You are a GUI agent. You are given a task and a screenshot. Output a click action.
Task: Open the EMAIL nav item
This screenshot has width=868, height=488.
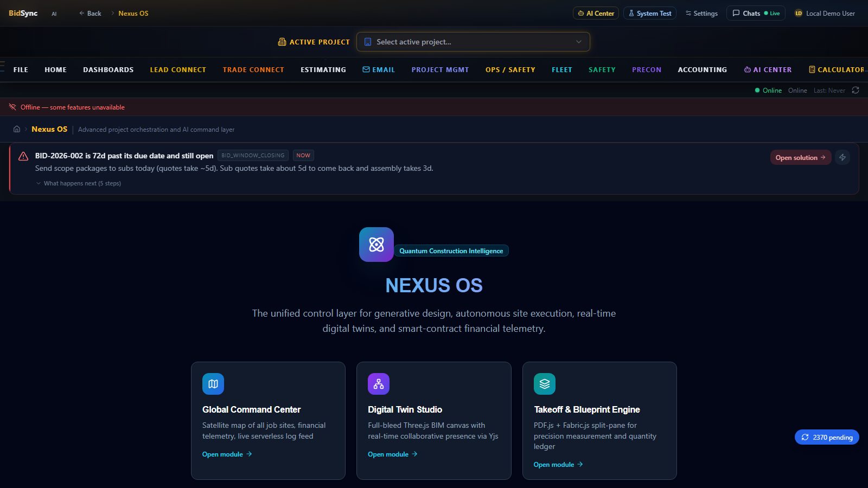(x=379, y=69)
